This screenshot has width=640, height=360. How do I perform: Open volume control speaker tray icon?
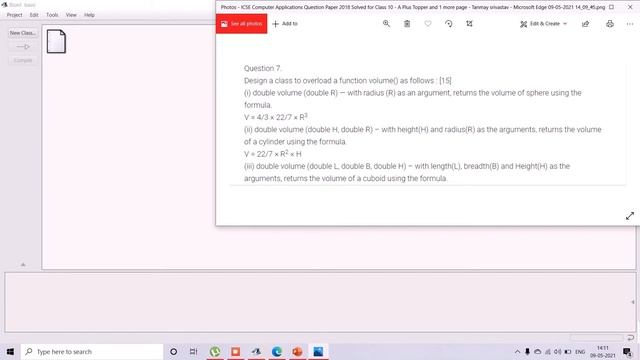(x=558, y=351)
